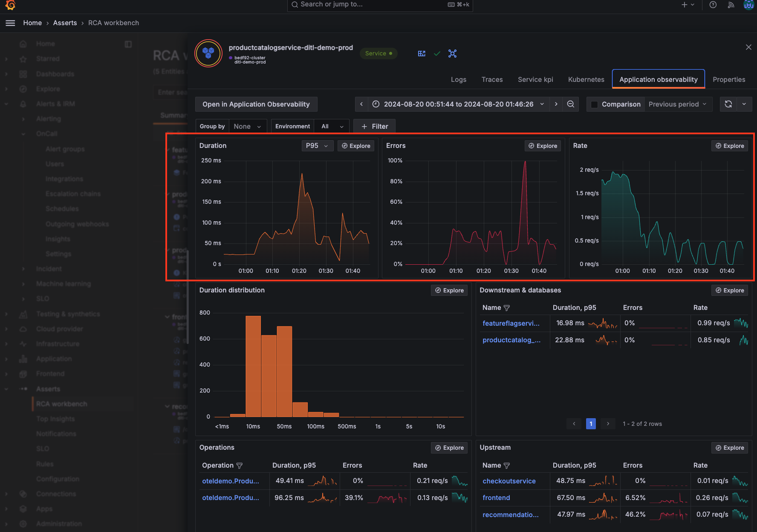
Task: Go to next page in Downstream & databases pagination
Action: [608, 423]
